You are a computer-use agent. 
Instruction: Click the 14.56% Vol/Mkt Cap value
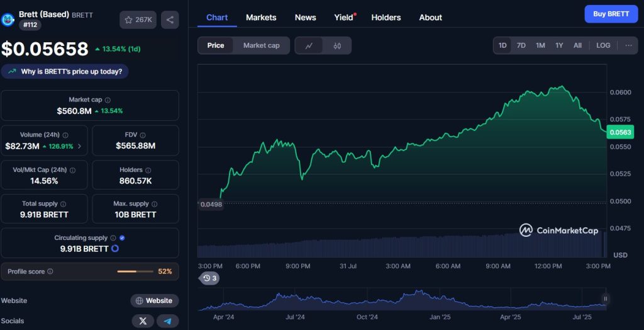pos(44,181)
